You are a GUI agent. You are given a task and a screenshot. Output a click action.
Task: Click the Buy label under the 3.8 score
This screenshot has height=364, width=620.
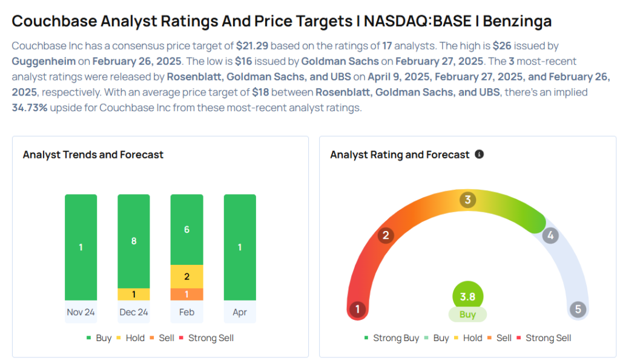[x=467, y=314]
